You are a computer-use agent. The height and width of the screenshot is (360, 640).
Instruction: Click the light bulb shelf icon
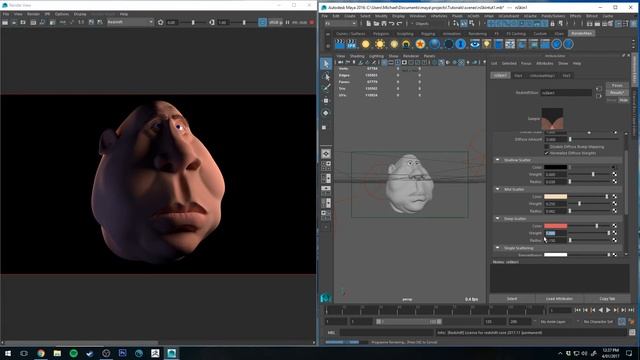486,44
